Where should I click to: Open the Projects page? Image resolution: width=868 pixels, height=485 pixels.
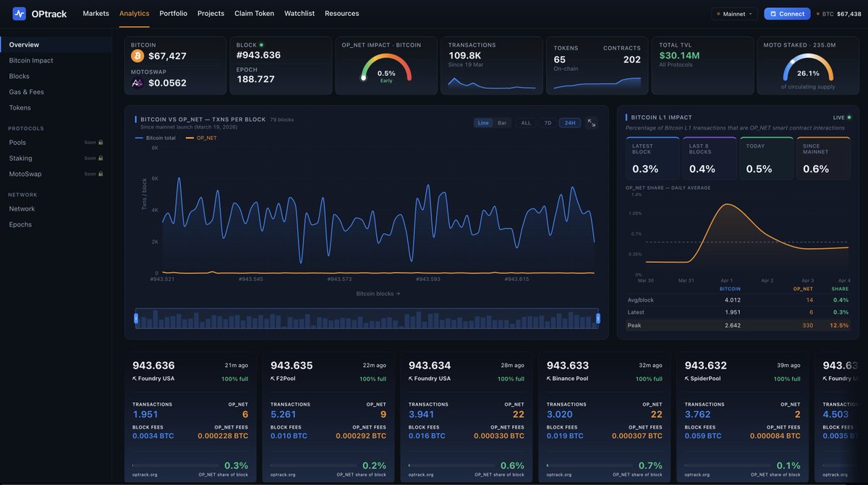pyautogui.click(x=210, y=14)
